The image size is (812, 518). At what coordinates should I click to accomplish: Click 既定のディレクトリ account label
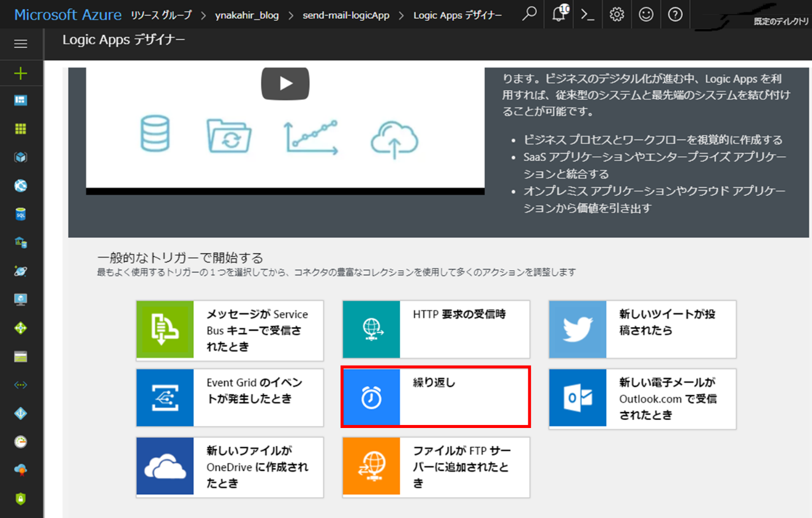(x=781, y=21)
